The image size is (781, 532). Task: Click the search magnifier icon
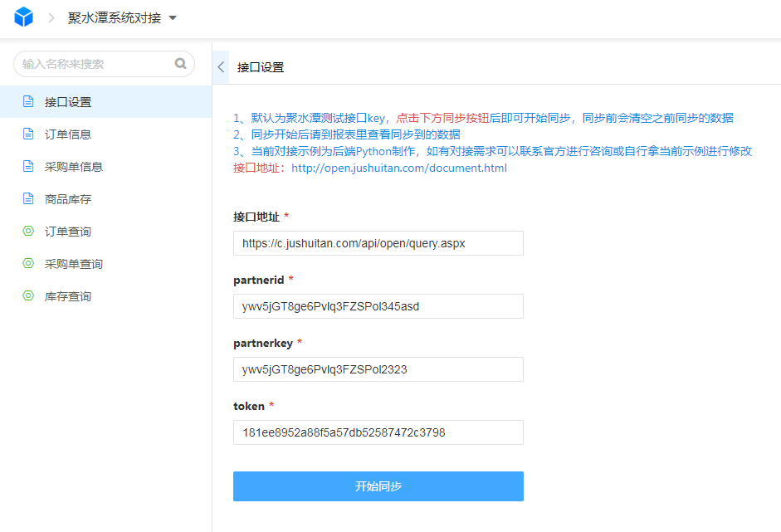(180, 64)
